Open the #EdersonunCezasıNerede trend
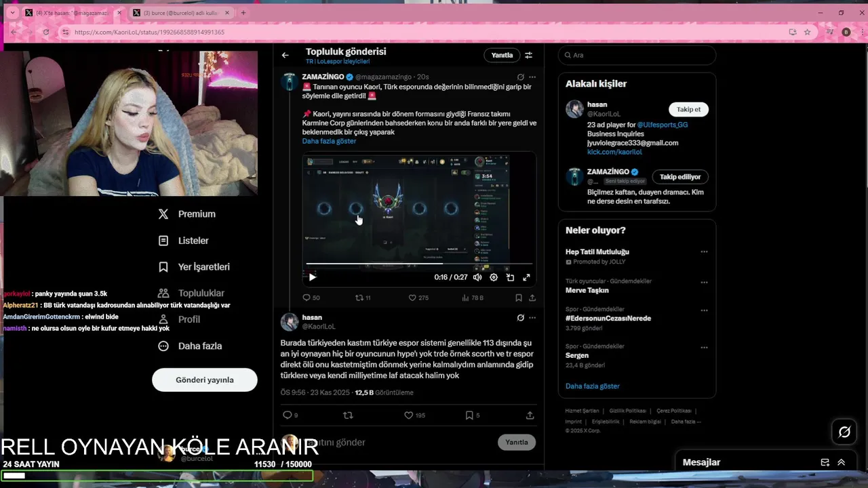868x488 pixels. [x=608, y=319]
